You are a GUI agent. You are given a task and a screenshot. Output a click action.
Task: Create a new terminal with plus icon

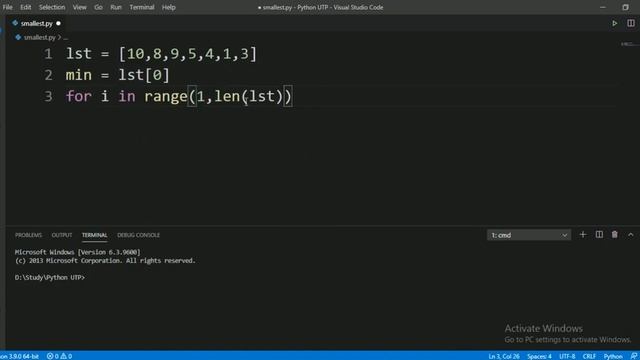pyautogui.click(x=582, y=235)
